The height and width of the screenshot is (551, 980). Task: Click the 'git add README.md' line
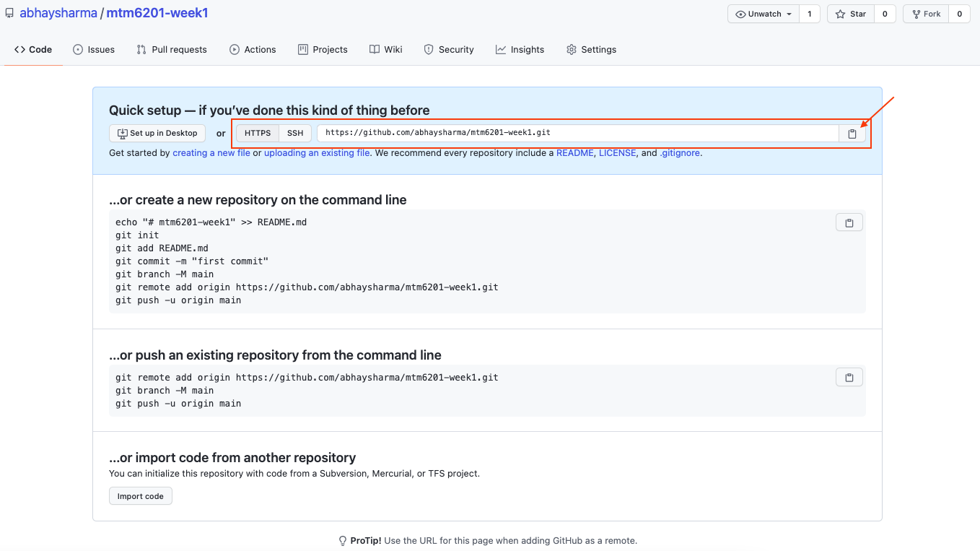[x=162, y=248]
